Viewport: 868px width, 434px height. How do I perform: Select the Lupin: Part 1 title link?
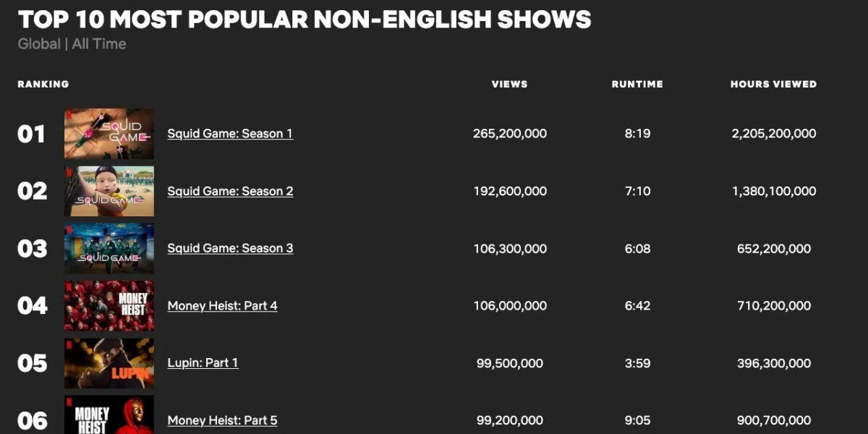coord(203,362)
